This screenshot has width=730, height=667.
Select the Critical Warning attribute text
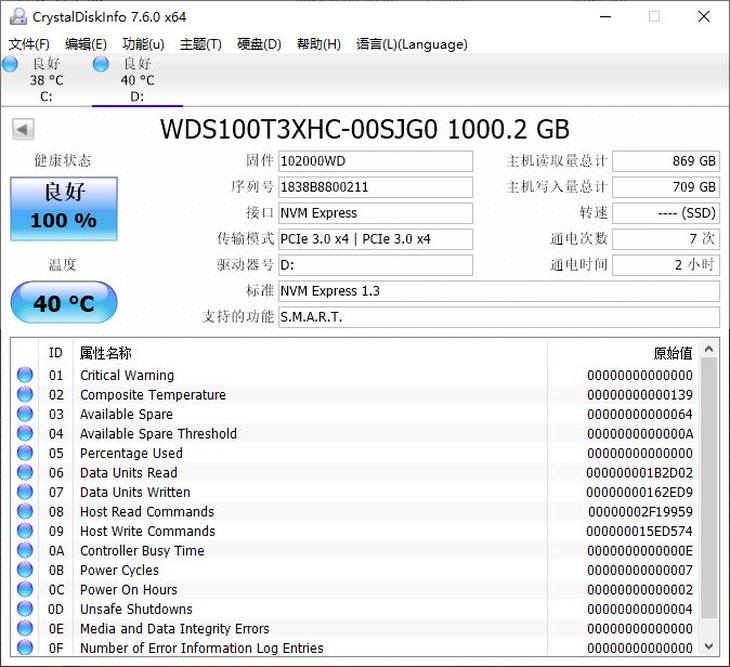click(x=127, y=375)
